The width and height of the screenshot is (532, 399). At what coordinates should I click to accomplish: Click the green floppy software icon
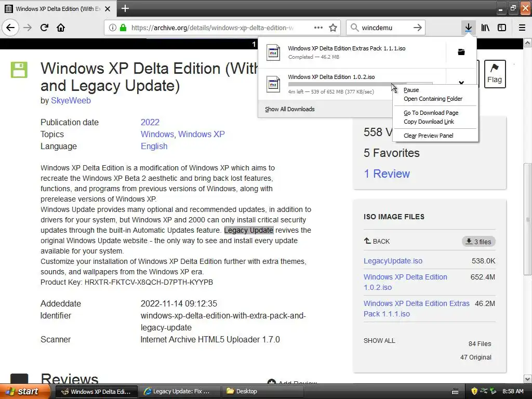(19, 70)
